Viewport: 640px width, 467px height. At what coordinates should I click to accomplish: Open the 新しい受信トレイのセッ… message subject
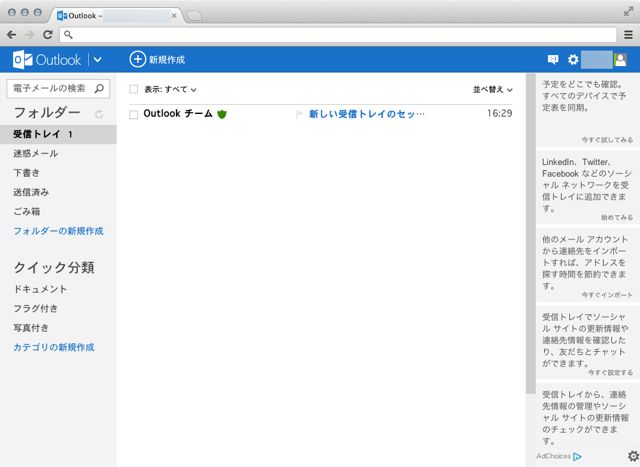[x=367, y=114]
